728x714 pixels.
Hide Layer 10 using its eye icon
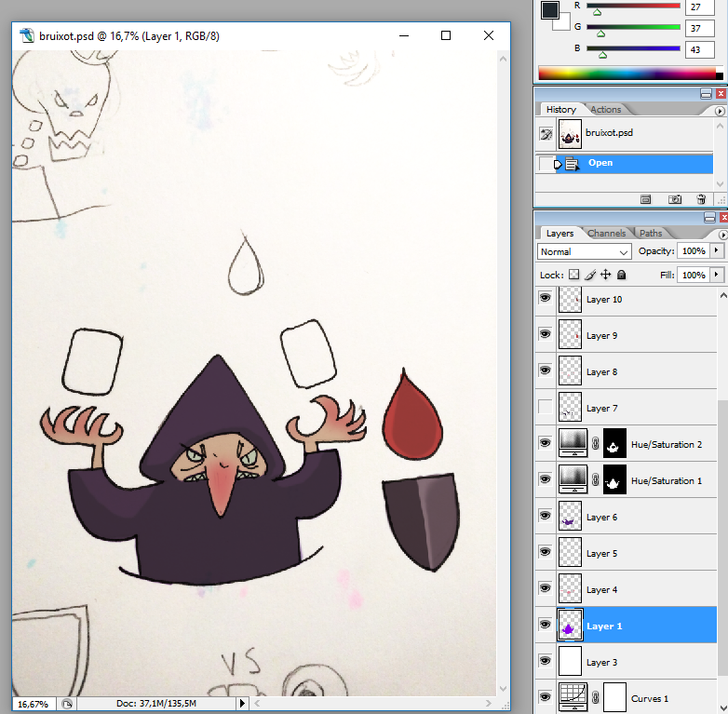click(546, 298)
